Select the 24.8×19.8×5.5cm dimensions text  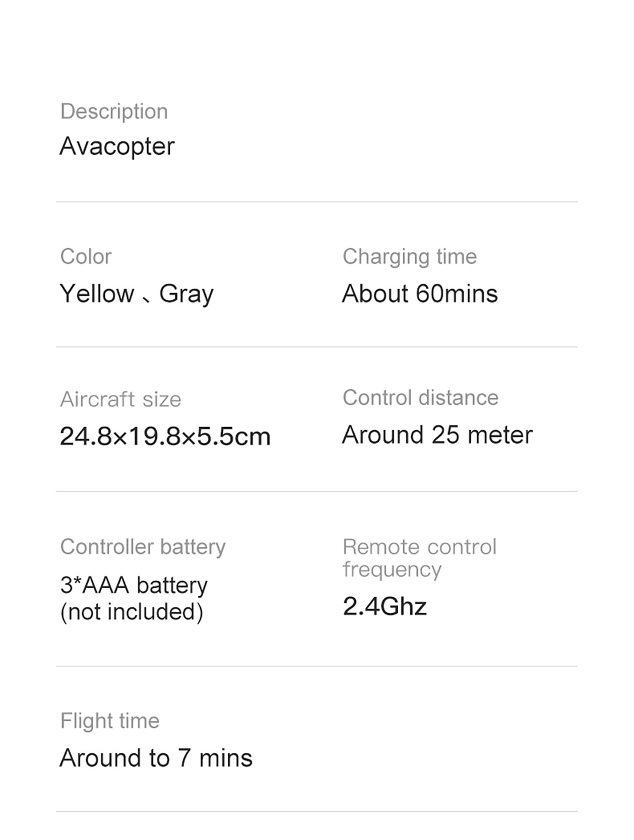(x=165, y=436)
